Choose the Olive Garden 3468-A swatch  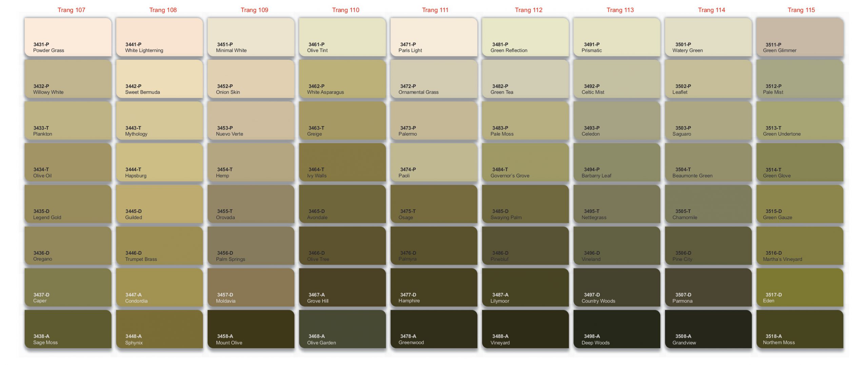pyautogui.click(x=342, y=329)
